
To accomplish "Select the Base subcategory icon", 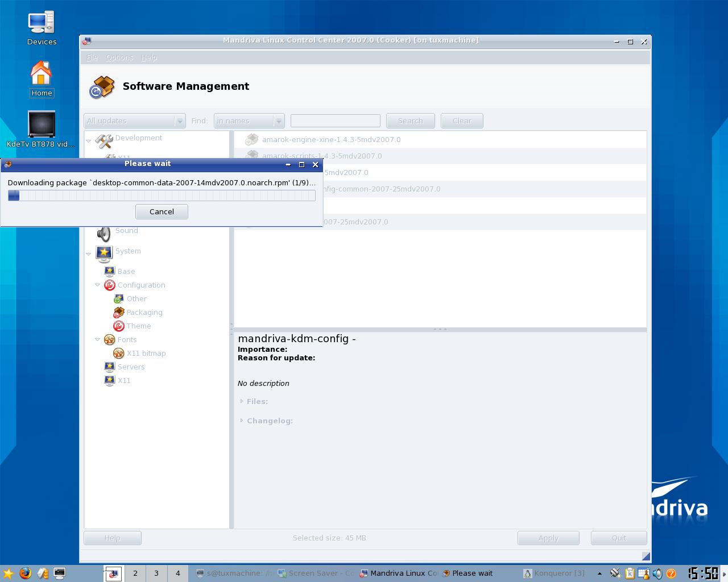I will pos(110,271).
